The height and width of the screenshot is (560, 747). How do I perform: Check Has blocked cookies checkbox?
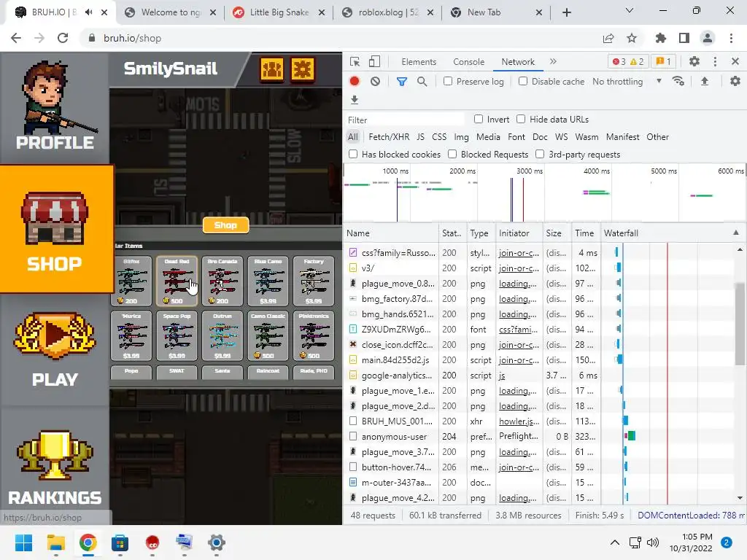pos(353,154)
